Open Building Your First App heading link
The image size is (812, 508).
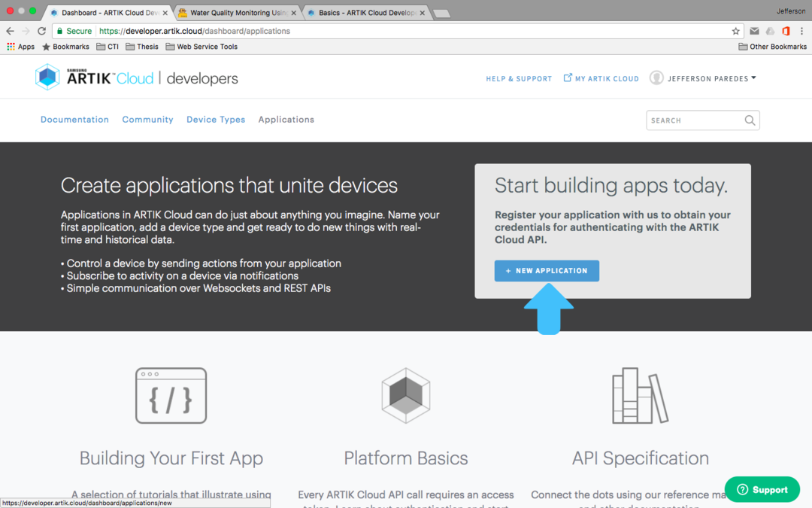(x=171, y=458)
